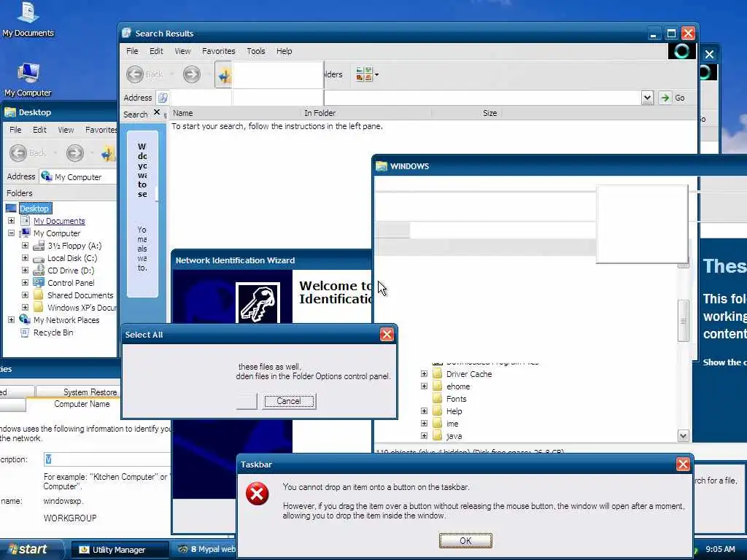Click computer description input field
Image resolution: width=747 pixels, height=560 pixels.
(x=107, y=459)
